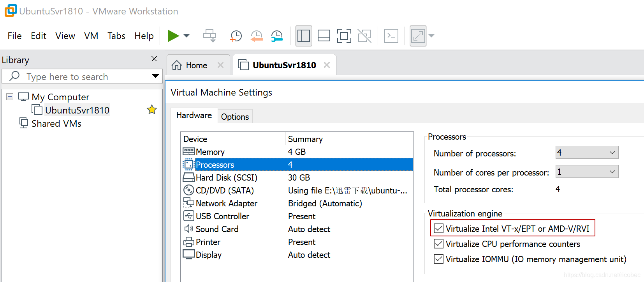
Task: Close the UbuntuSvr1810 tab
Action: (327, 65)
